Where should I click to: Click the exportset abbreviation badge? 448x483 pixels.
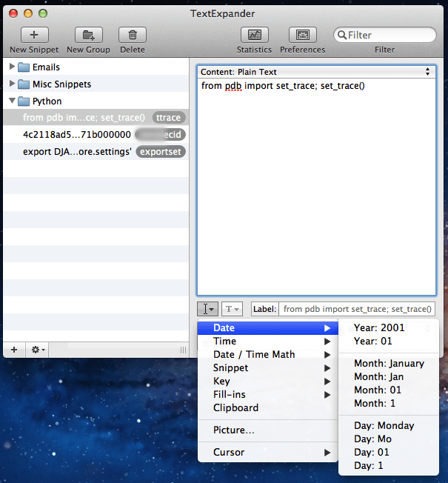pos(161,152)
